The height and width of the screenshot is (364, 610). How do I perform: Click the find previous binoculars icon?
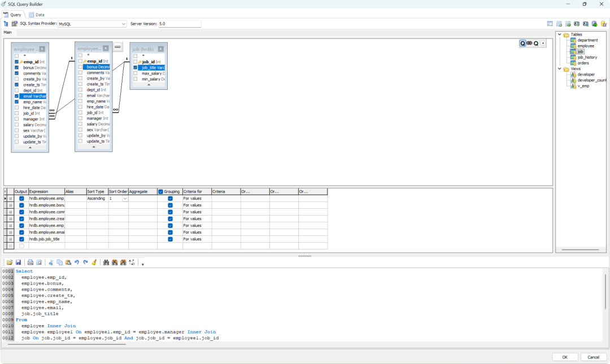123,262
